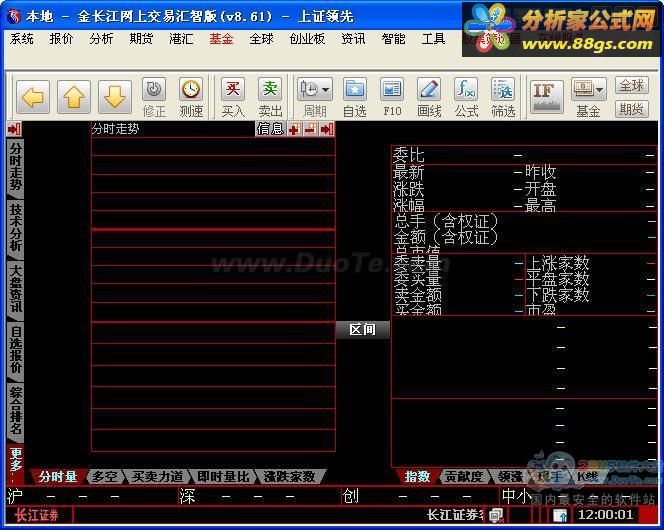Screen dimensions: 664x530
Task: Switch to the 多空 bottom tab
Action: click(x=105, y=477)
